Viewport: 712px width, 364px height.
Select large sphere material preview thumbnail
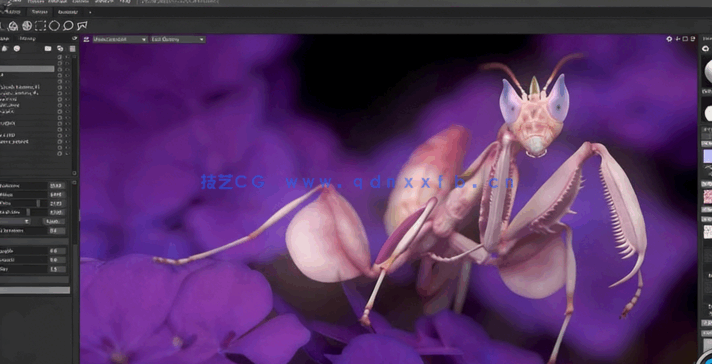pyautogui.click(x=708, y=73)
